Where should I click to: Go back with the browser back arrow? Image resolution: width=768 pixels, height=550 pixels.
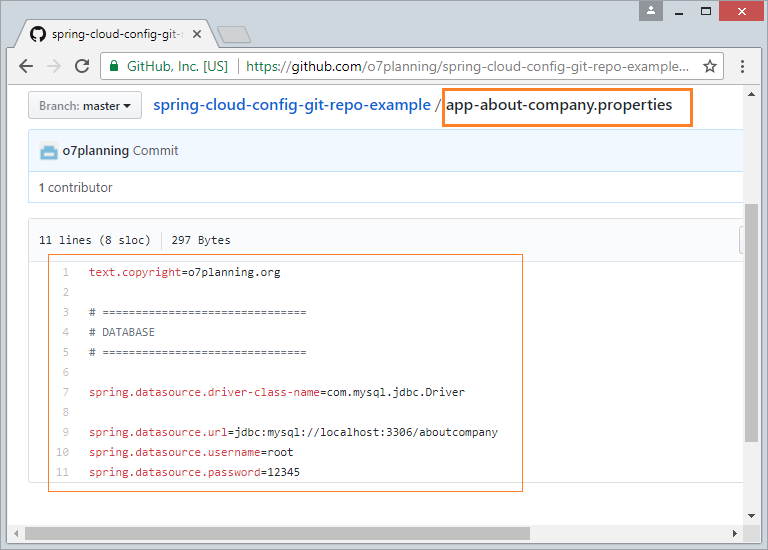[x=26, y=66]
